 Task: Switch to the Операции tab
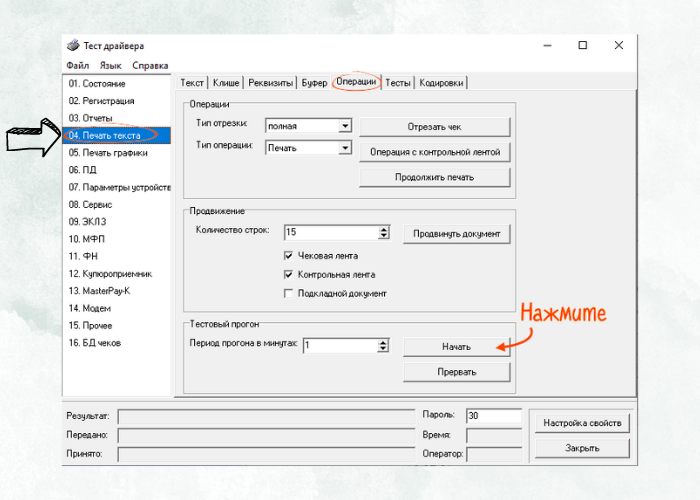356,82
